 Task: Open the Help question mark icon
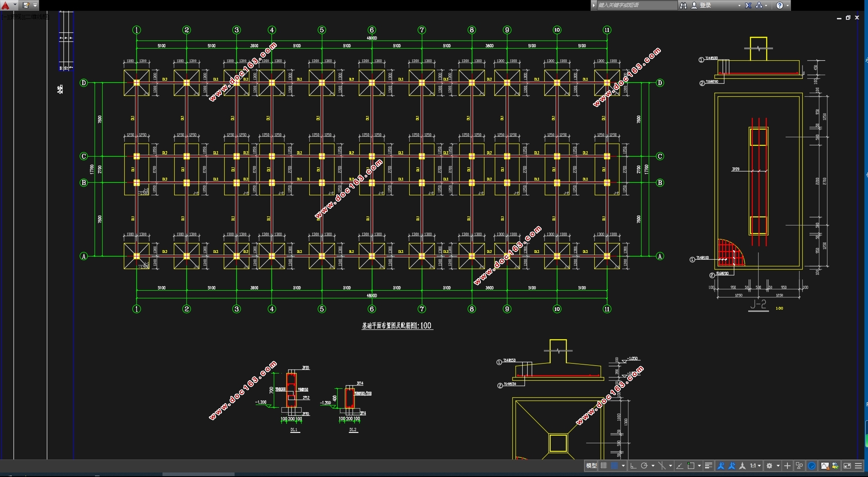pos(780,5)
